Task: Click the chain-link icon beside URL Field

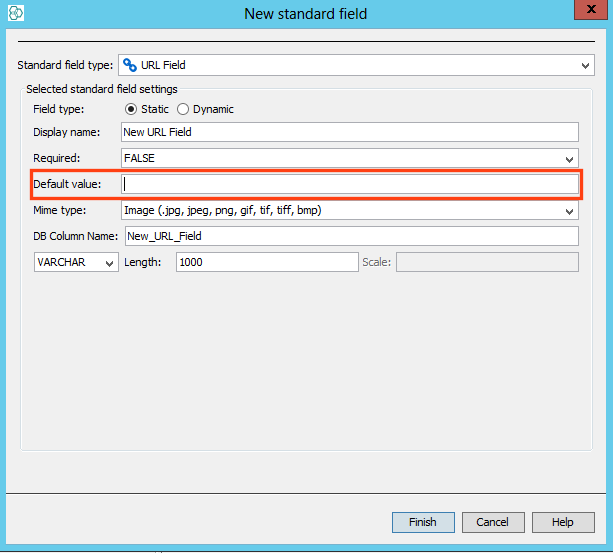Action: point(129,65)
